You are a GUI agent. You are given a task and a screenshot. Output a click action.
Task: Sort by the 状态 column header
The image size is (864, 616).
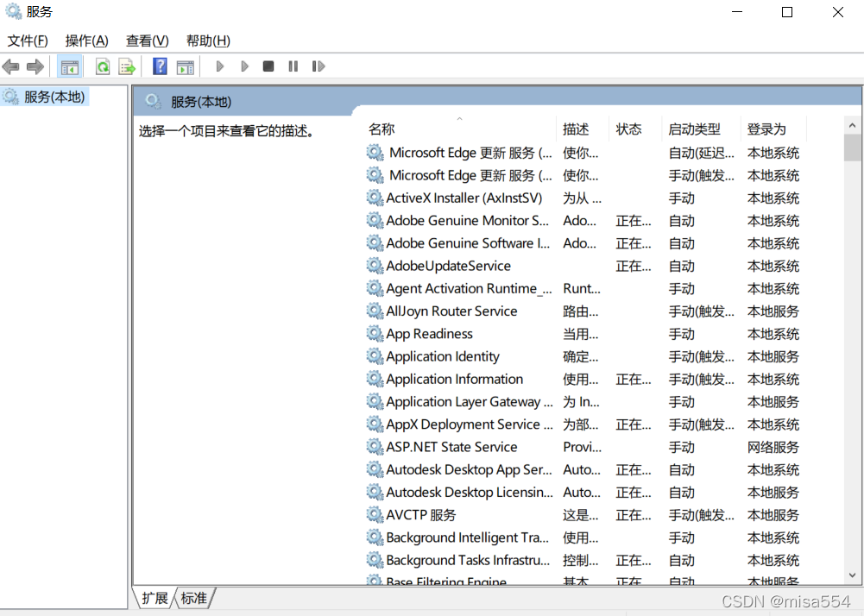634,129
